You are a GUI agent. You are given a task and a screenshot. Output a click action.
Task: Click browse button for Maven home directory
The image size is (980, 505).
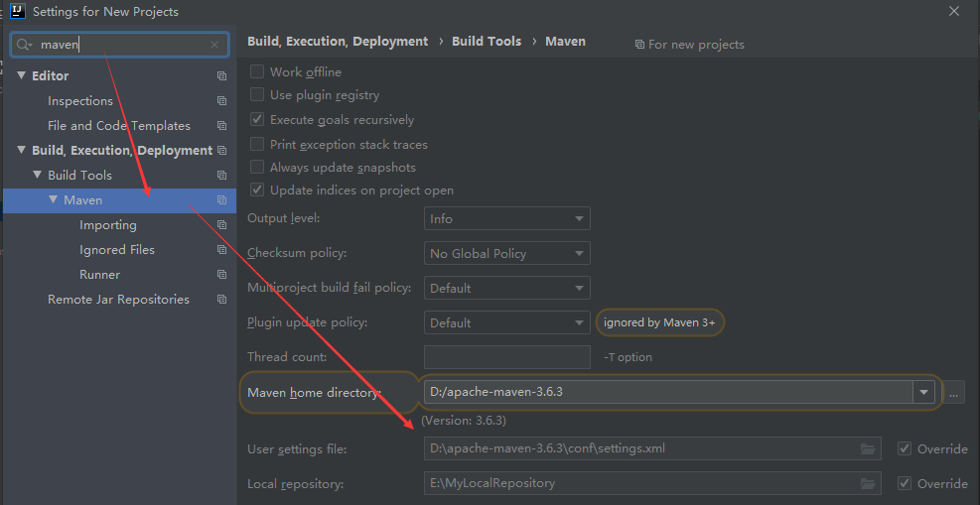pyautogui.click(x=953, y=394)
